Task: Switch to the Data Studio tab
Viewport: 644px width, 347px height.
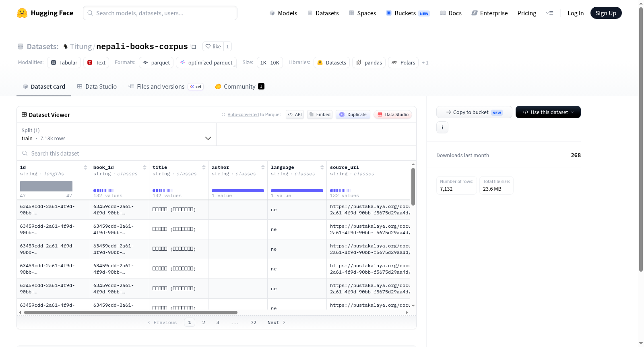Action: [x=97, y=86]
